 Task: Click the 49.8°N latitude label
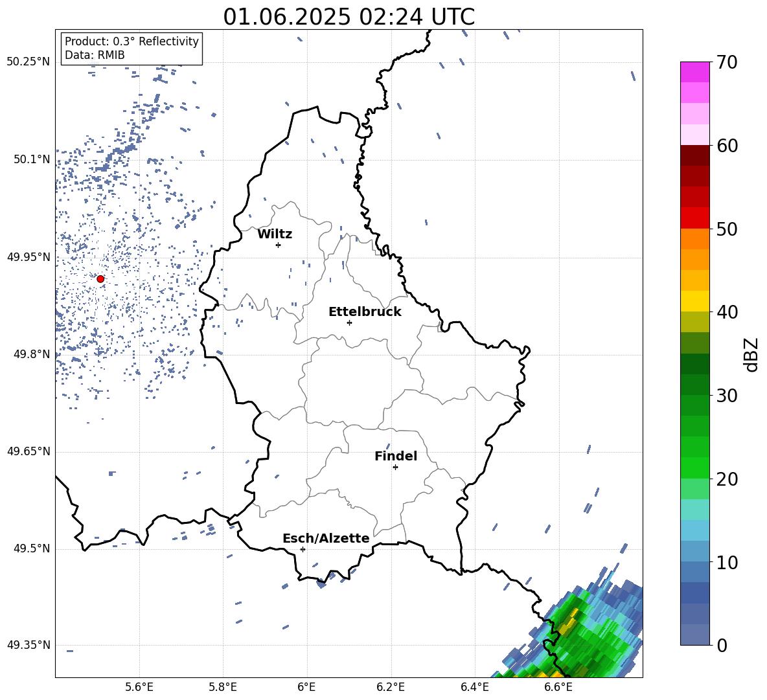coord(32,354)
